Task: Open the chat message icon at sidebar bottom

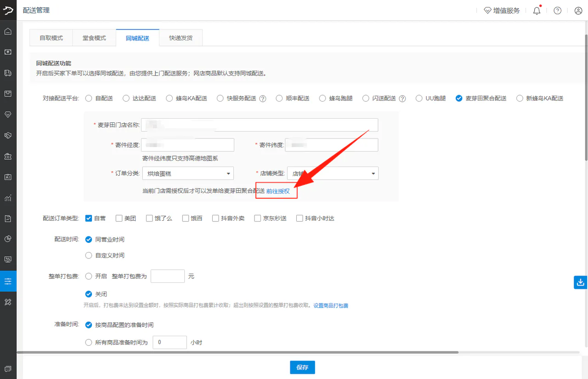Action: click(8, 369)
